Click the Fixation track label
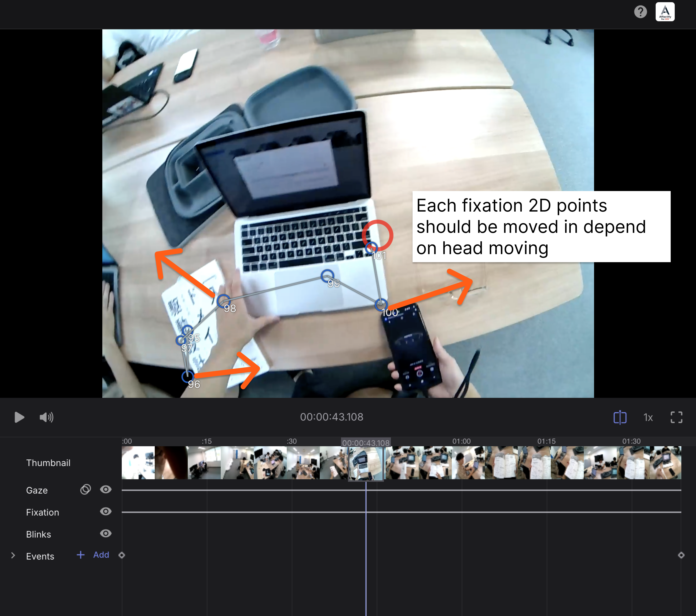This screenshot has width=696, height=616. pos(43,512)
